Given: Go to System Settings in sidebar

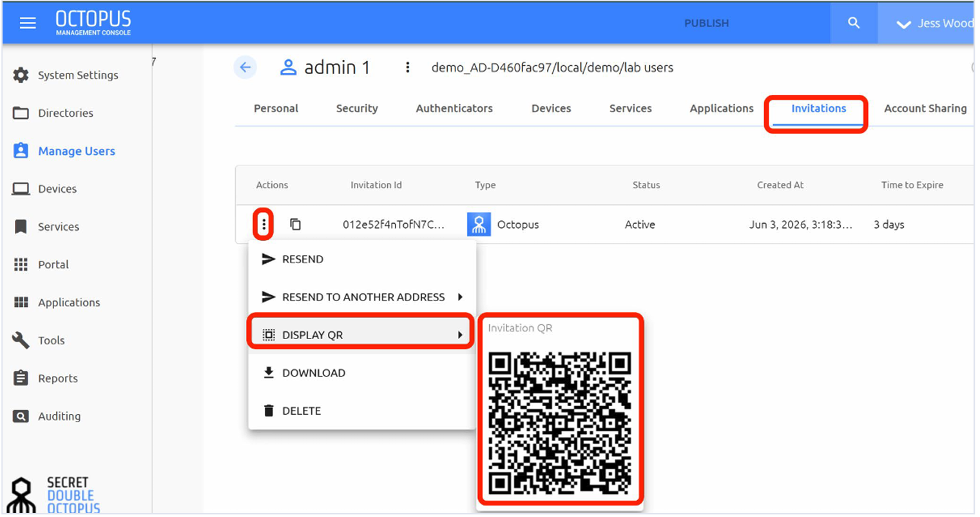Looking at the screenshot, I should coord(78,75).
